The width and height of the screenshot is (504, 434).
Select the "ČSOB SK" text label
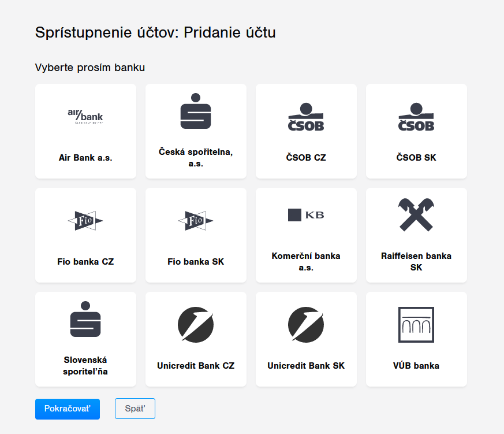tap(416, 157)
